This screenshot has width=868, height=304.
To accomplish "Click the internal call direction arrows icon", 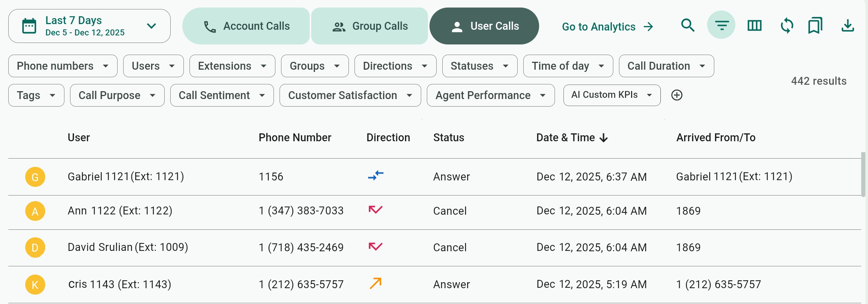I will point(376,175).
